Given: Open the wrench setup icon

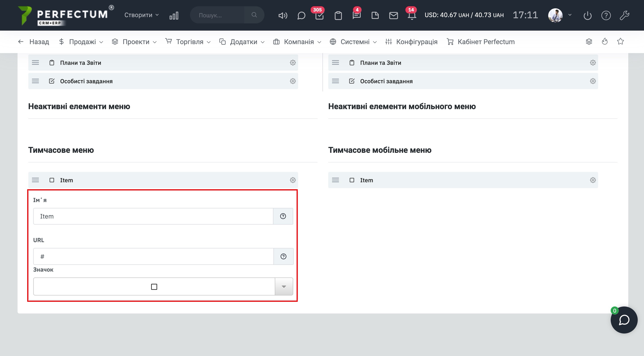Looking at the screenshot, I should [624, 16].
